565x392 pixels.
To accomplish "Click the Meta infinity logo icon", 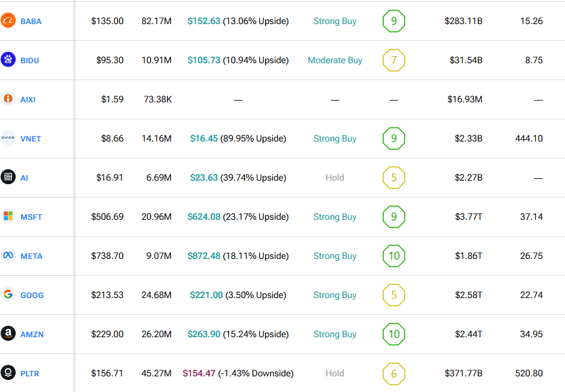I will coord(8,255).
